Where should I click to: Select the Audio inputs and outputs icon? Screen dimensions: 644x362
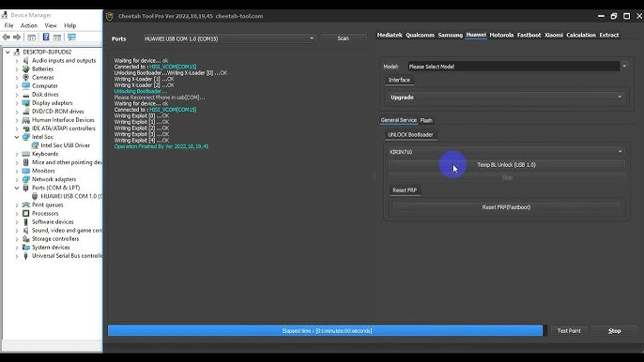click(26, 60)
